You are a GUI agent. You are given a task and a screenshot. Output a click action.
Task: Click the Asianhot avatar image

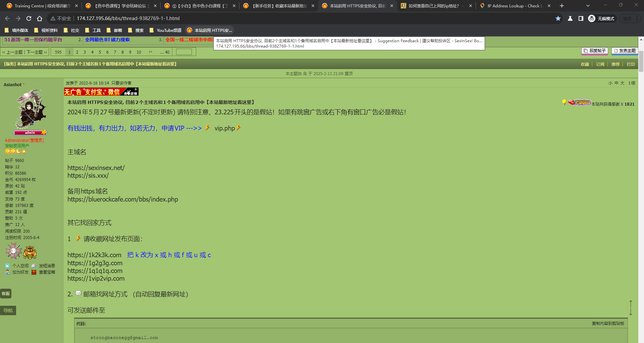[x=30, y=109]
